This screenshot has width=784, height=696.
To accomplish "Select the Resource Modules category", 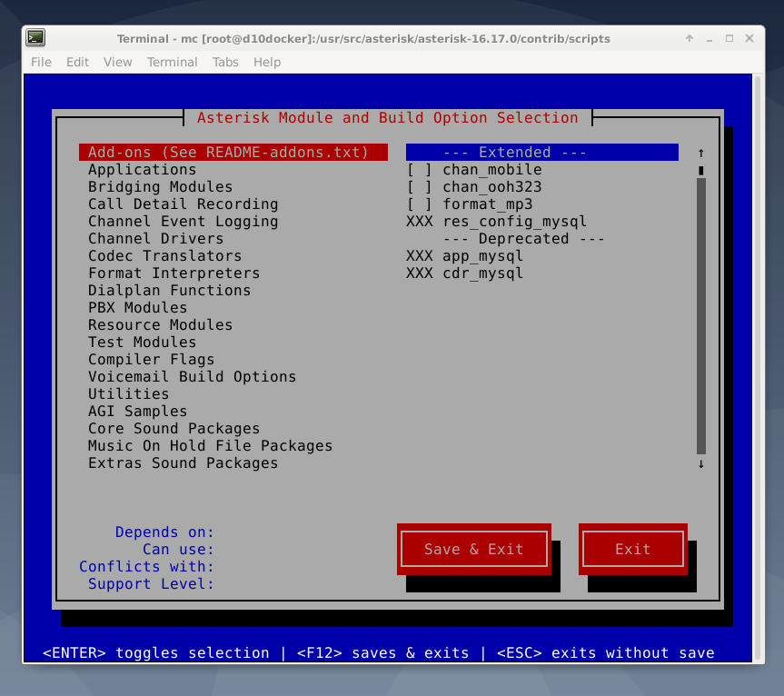I will pyautogui.click(x=160, y=325).
